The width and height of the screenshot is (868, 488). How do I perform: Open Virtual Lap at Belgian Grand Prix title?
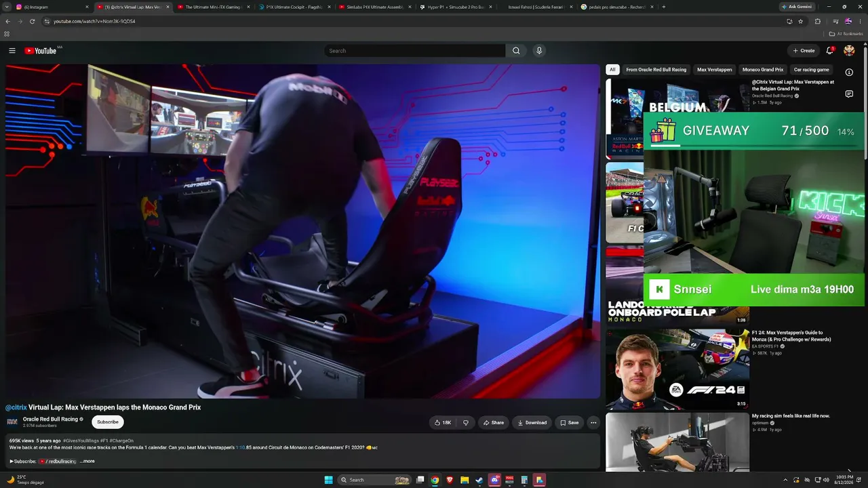click(793, 85)
